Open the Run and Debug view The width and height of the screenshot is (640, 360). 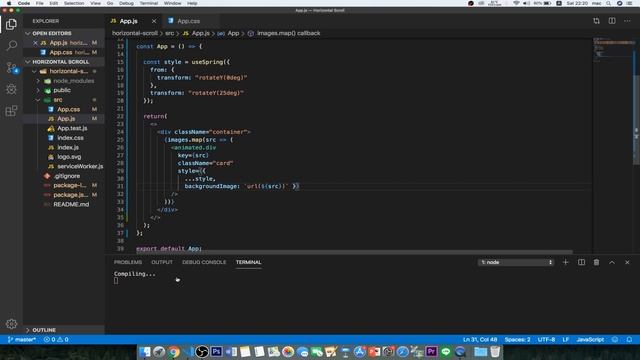click(11, 89)
